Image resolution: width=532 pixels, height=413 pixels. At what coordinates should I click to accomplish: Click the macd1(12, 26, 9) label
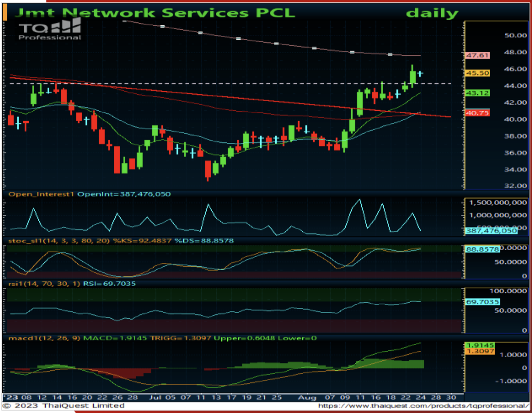pyautogui.click(x=44, y=338)
